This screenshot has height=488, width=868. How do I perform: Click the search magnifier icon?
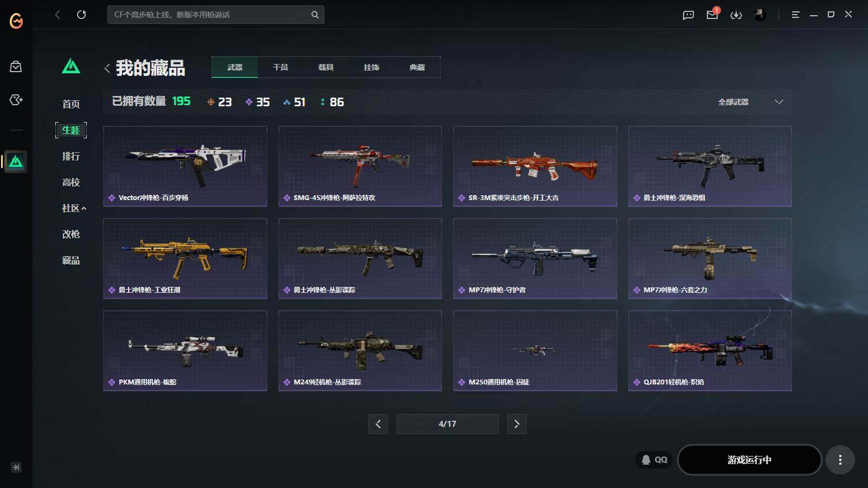[315, 15]
